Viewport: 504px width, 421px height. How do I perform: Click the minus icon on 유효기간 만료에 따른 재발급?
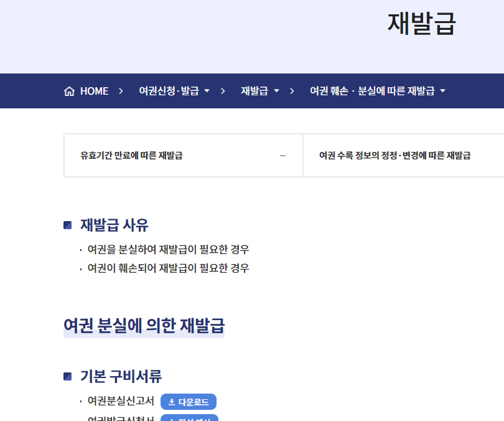[x=282, y=155]
